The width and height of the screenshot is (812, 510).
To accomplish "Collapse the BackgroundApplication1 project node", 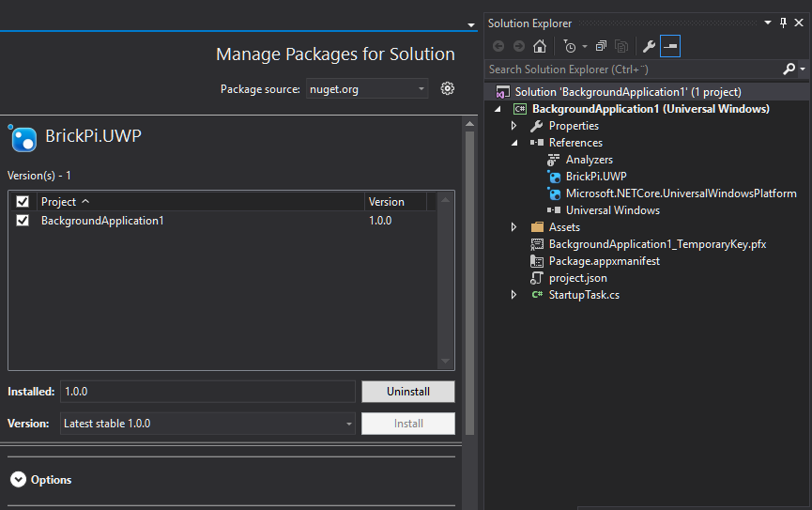I will 498,109.
